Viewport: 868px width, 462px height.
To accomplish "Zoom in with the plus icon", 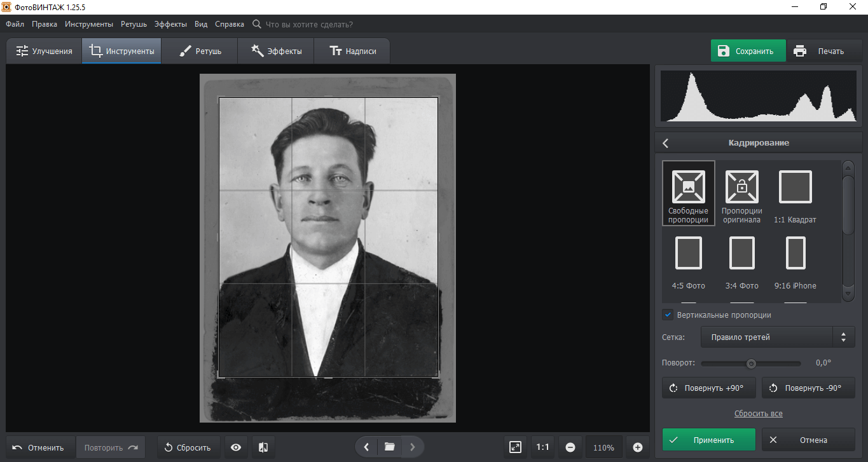I will pyautogui.click(x=638, y=447).
